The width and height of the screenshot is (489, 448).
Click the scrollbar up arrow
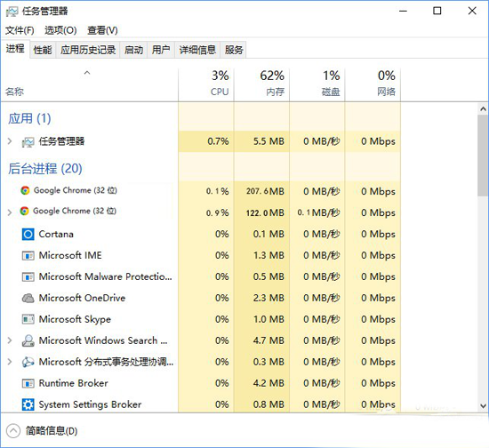point(483,109)
